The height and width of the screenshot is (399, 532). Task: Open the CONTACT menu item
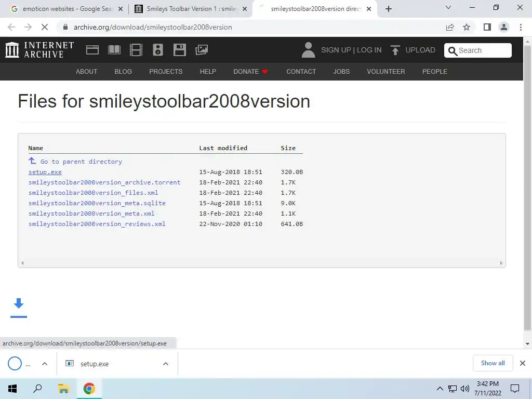click(301, 72)
